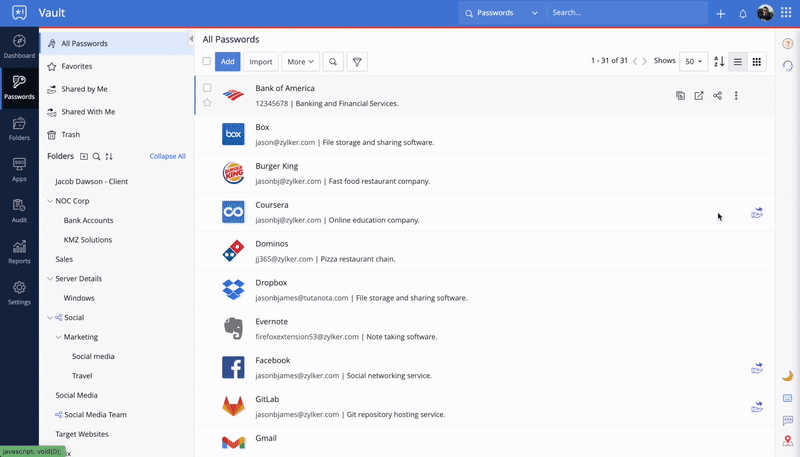Collapse the Server Details folder
The height and width of the screenshot is (457, 800).
pos(50,278)
